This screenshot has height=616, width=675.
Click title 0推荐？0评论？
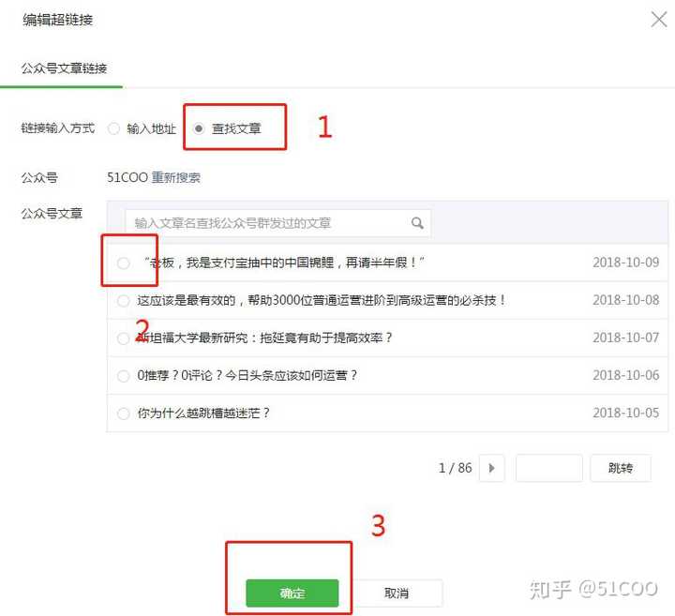pyautogui.click(x=247, y=375)
